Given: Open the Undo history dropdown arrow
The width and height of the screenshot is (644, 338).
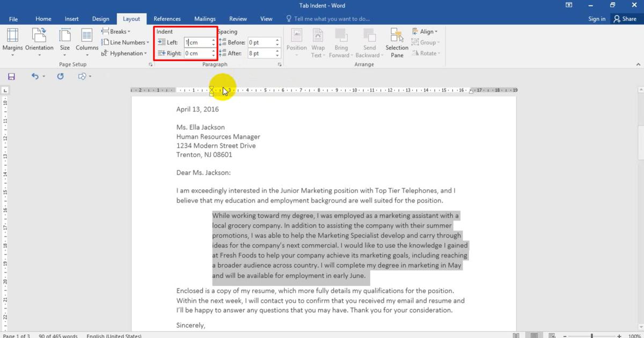Looking at the screenshot, I should [x=44, y=77].
